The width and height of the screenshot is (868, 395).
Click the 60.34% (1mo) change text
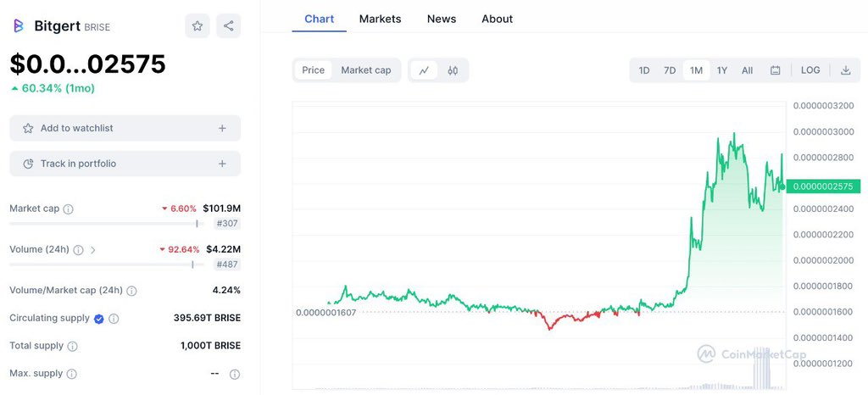53,88
